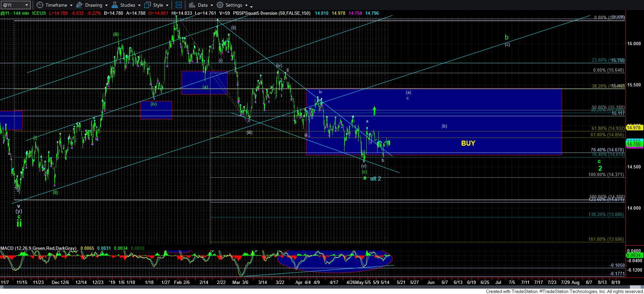Click the green 'ii' wave label at bottom left
The height and width of the screenshot is (294, 644).
pyautogui.click(x=19, y=224)
